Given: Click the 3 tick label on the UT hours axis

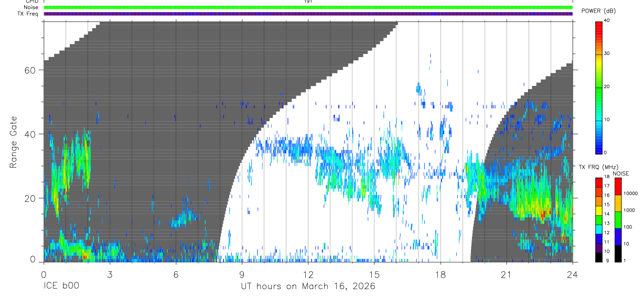Looking at the screenshot, I should [110, 274].
